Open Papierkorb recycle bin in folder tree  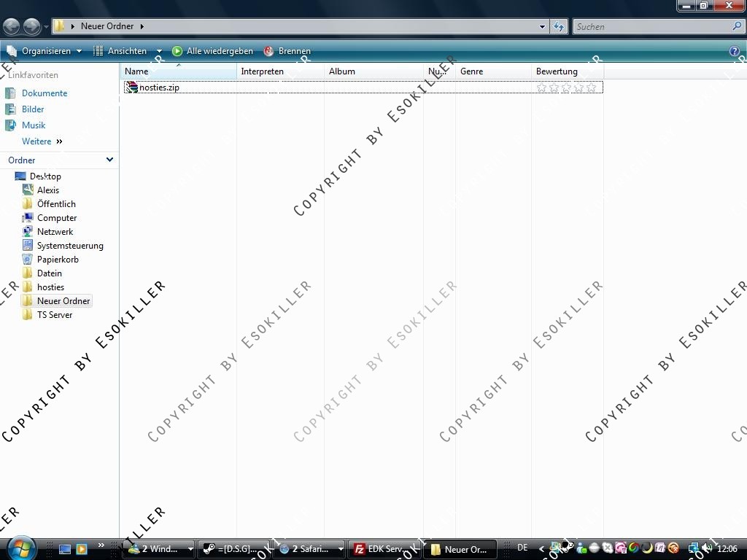point(58,260)
